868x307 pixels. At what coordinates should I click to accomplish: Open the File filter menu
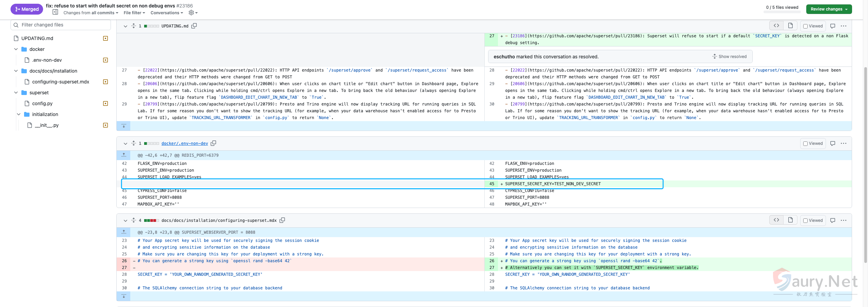click(134, 13)
